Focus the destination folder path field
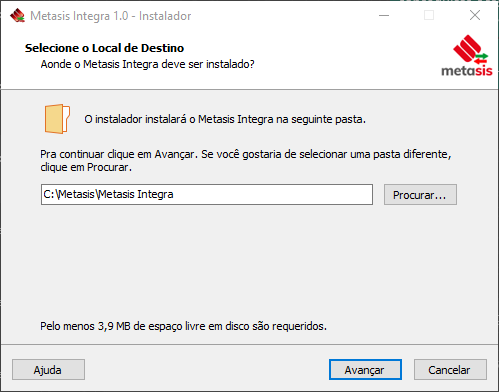Screen dimensions: 499x392 click(x=207, y=194)
